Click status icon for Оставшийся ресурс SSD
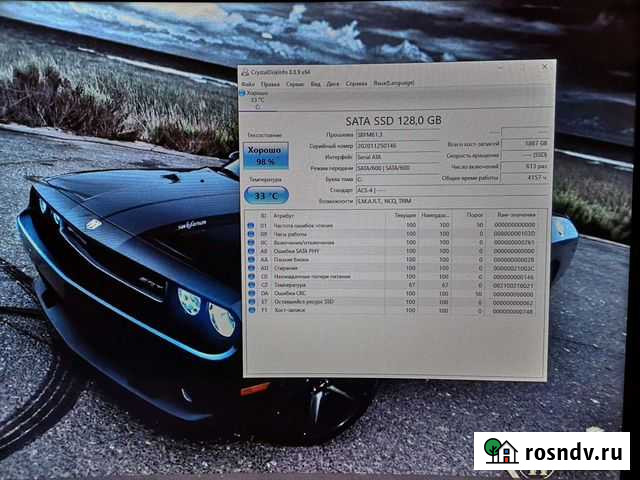This screenshot has width=640, height=480. coord(251,303)
